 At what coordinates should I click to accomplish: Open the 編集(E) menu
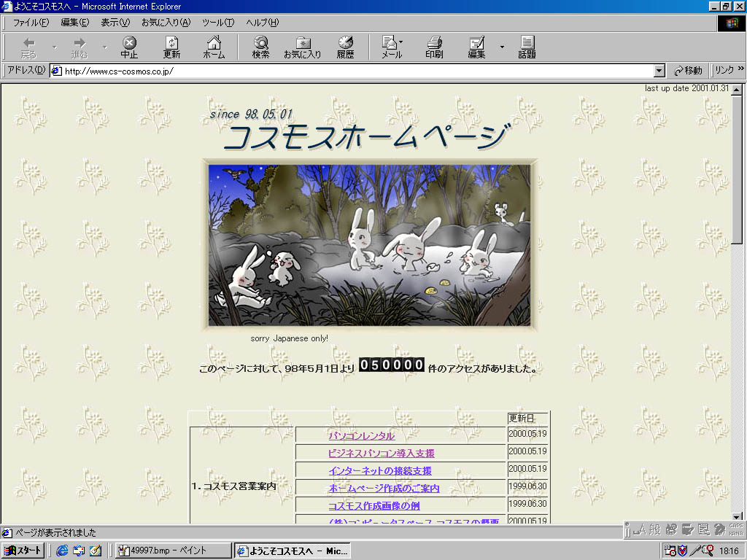coord(75,23)
